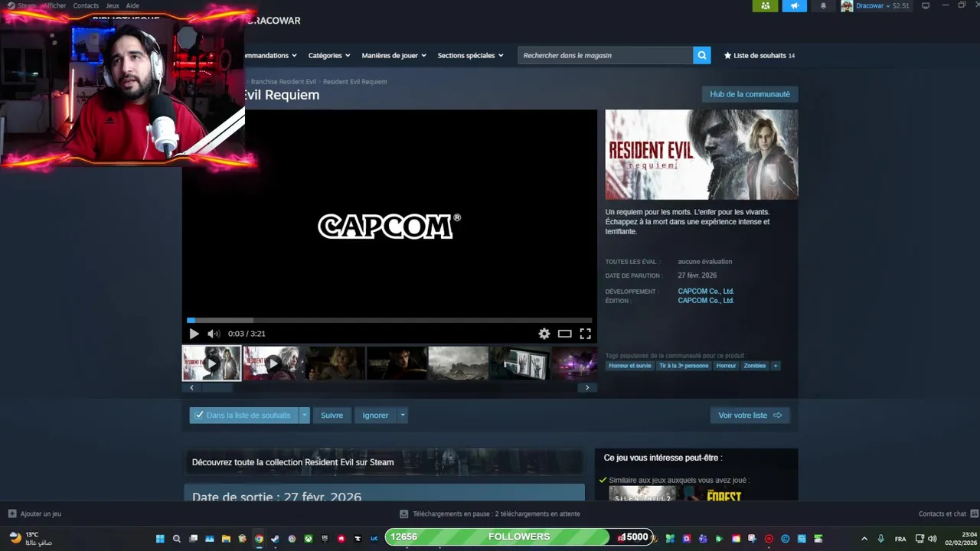Open Hub de la communauté

point(750,94)
